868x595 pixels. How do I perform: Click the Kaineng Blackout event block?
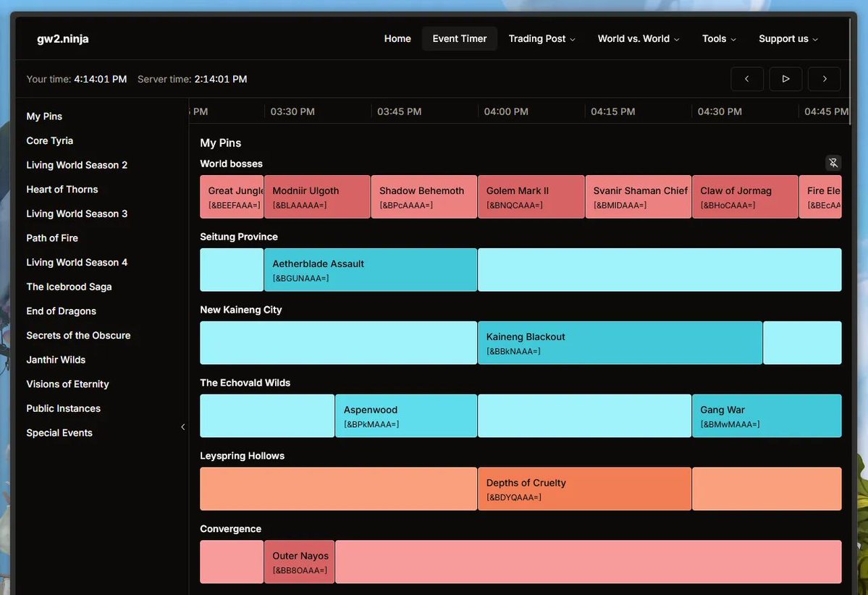[x=620, y=343]
